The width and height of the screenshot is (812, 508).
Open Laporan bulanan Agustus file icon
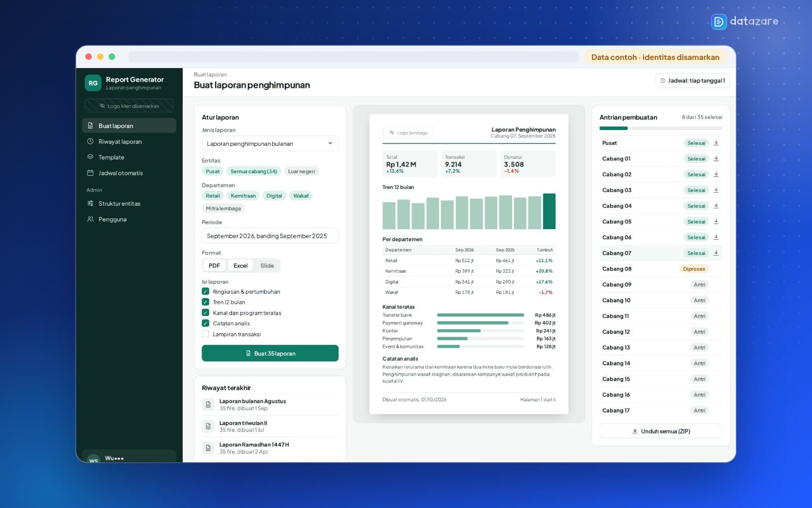tap(208, 404)
